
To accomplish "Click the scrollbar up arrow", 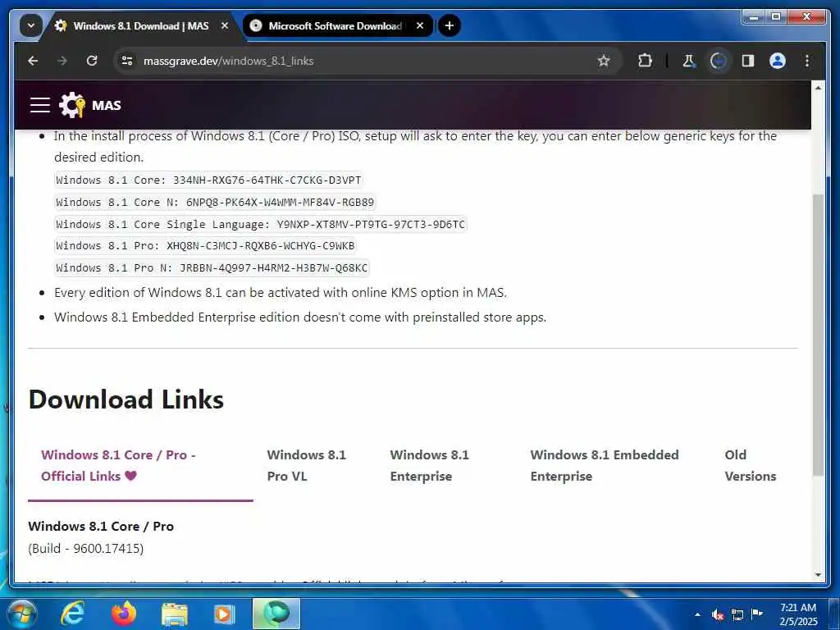I will coord(818,87).
